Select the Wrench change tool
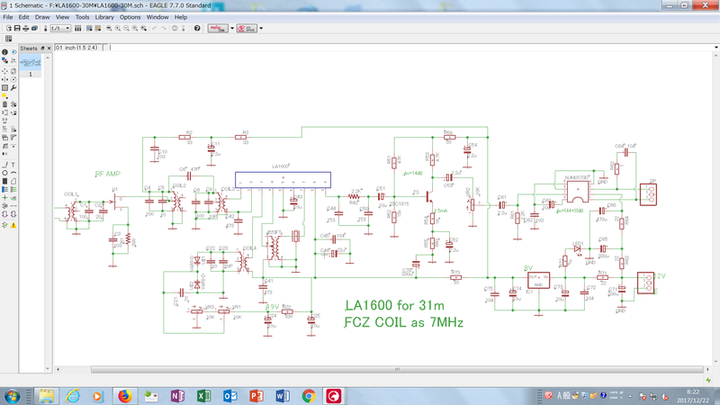Screen dimensions: 720x405 point(15,88)
